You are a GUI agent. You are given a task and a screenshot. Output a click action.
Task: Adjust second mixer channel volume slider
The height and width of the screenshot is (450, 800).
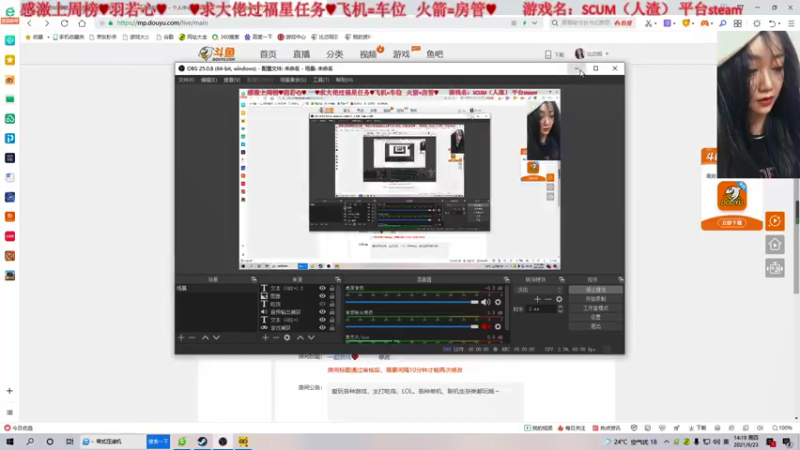pos(412,327)
